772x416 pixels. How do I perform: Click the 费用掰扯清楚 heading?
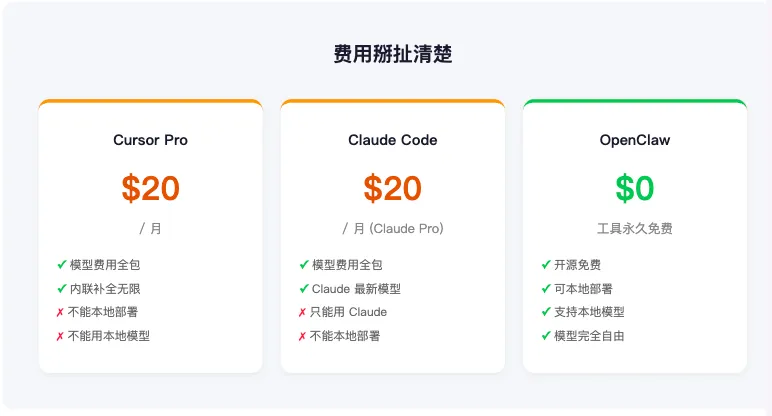pyautogui.click(x=392, y=55)
